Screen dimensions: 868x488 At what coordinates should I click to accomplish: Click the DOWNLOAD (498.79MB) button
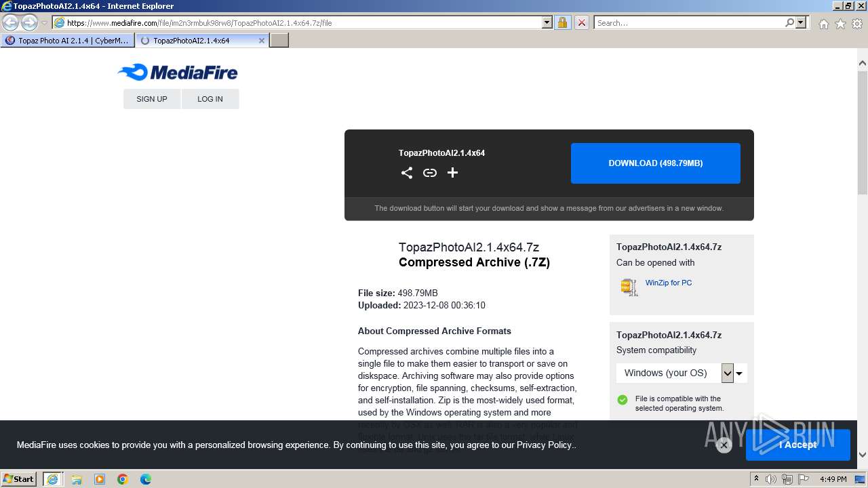(656, 163)
